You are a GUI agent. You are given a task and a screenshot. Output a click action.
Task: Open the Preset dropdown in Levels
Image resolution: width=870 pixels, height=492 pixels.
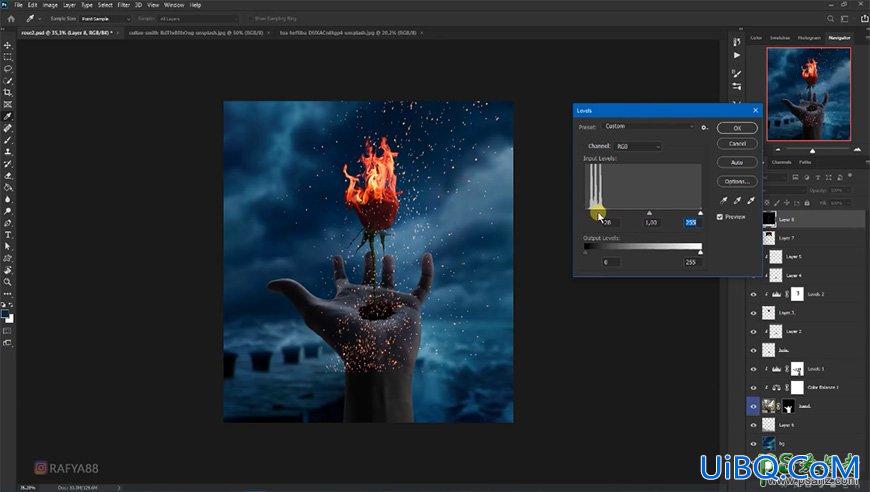[x=648, y=126]
